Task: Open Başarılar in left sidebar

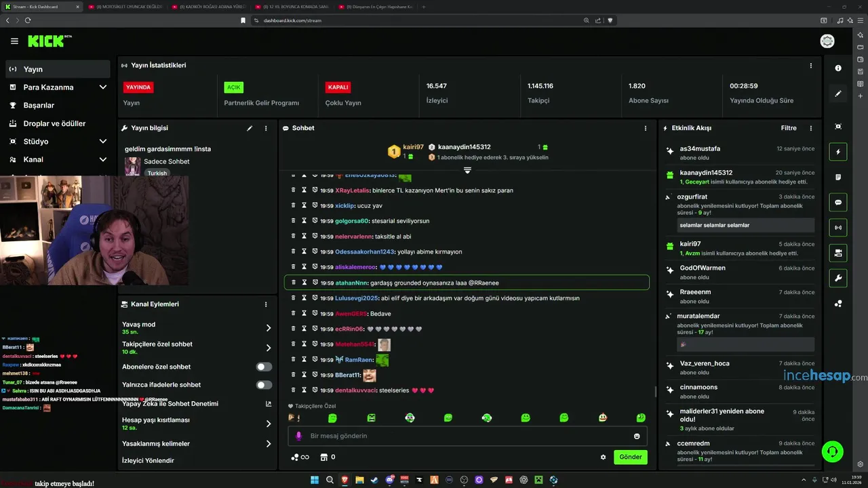Action: pos(39,105)
